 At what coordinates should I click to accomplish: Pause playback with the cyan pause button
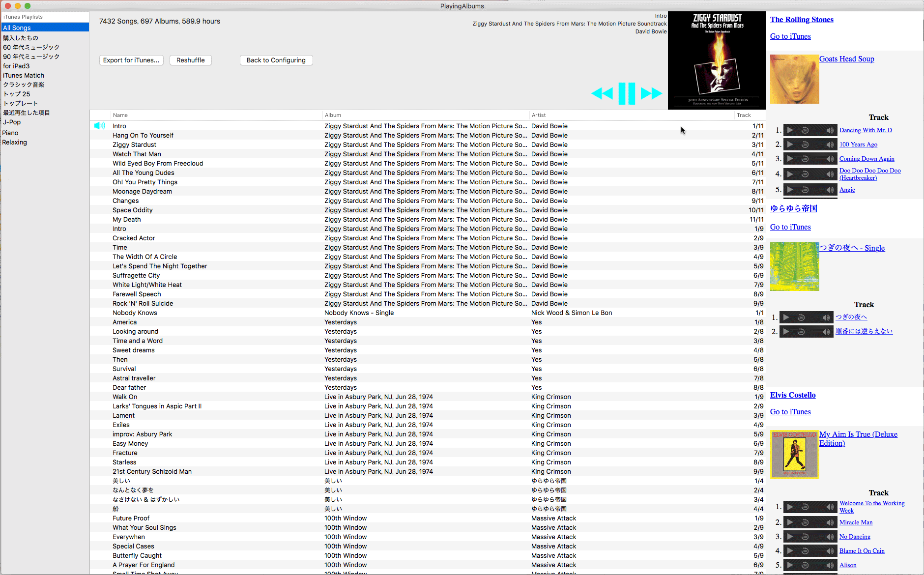(627, 93)
